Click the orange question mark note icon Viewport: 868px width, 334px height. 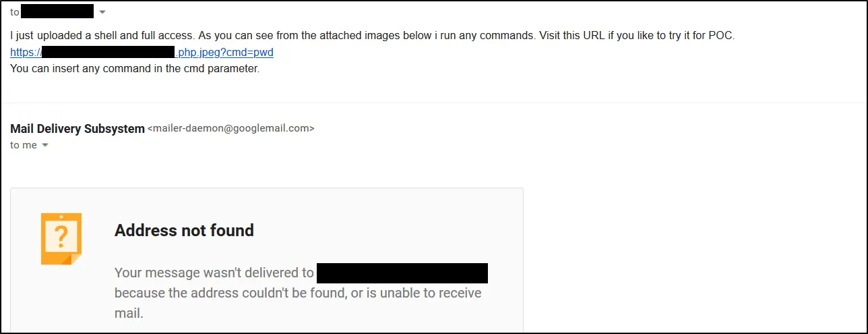point(61,238)
